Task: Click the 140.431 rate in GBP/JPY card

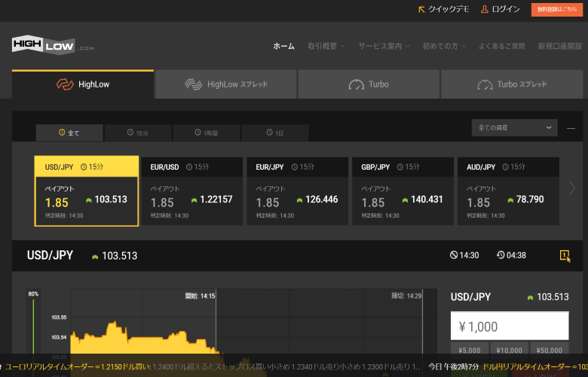Action: click(427, 200)
